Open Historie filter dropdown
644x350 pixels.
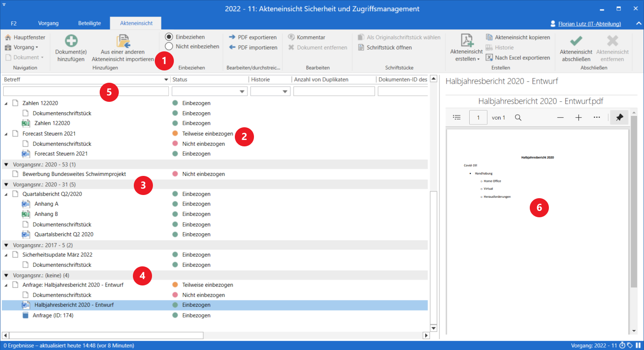click(285, 91)
